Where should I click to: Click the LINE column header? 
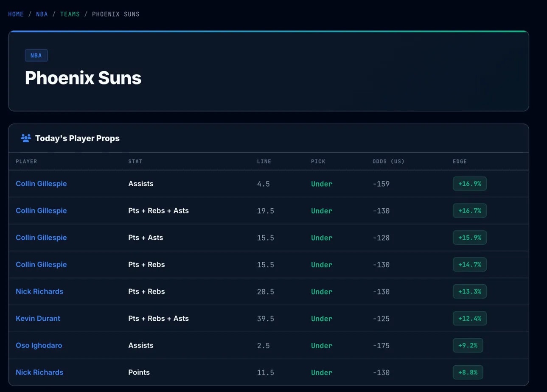(x=264, y=161)
